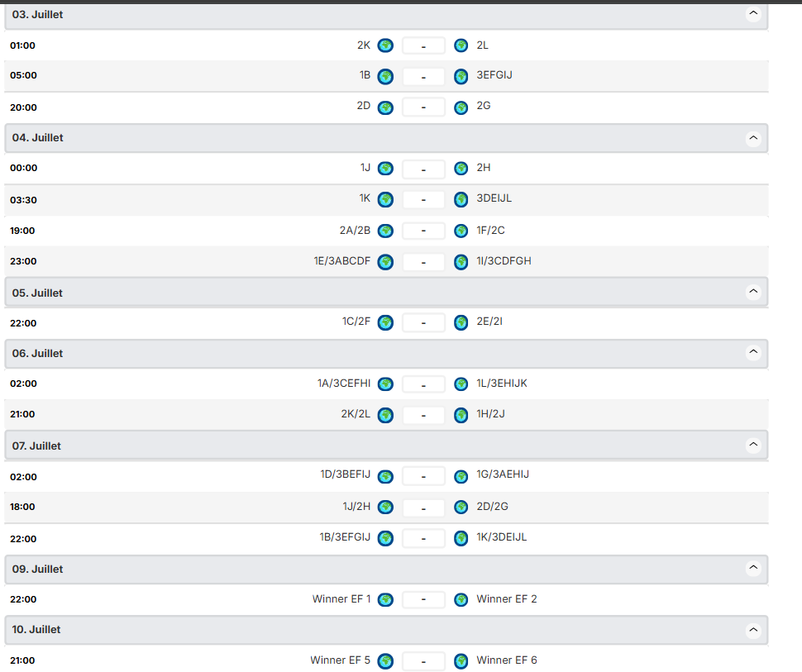The image size is (802, 672).
Task: Open the 1L/3EHIJK team link
Action: pyautogui.click(x=502, y=384)
